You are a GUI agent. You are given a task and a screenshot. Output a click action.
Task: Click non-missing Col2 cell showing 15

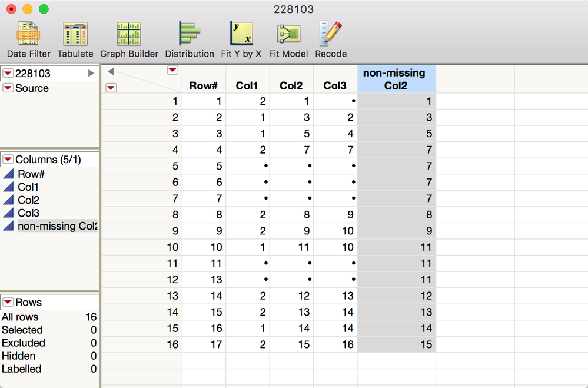click(396, 344)
